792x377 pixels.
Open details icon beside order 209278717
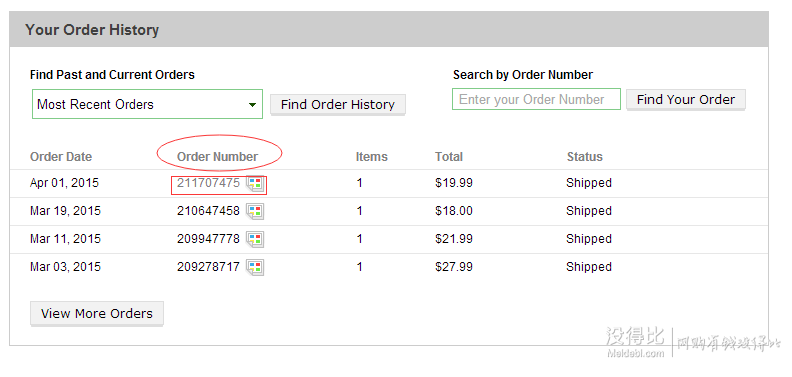click(255, 268)
